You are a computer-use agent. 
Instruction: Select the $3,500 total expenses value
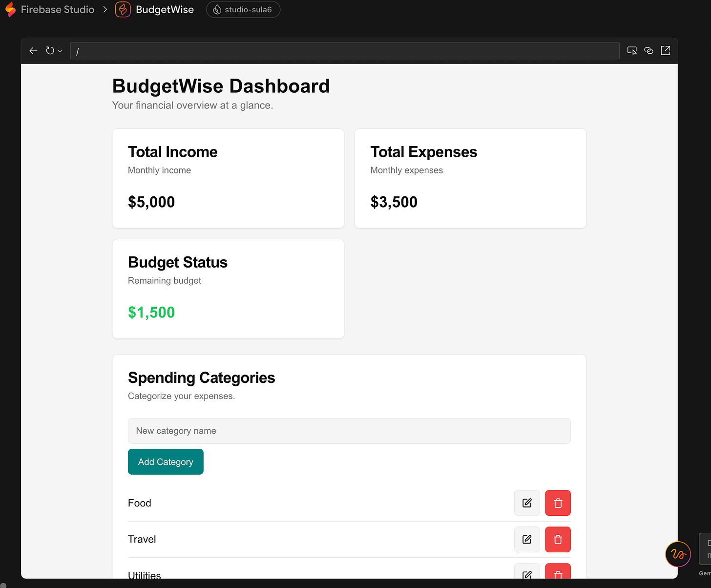(x=394, y=202)
